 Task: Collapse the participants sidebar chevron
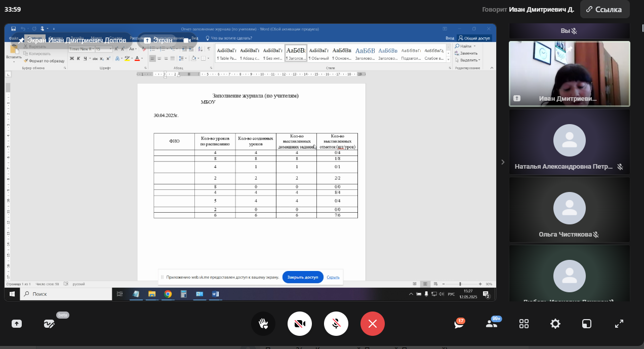[503, 162]
